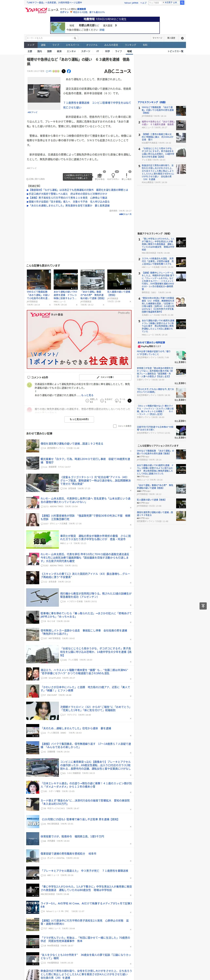React with 新しい視点 exclamation icon
The width and height of the screenshot is (210, 980).
click(127, 176)
